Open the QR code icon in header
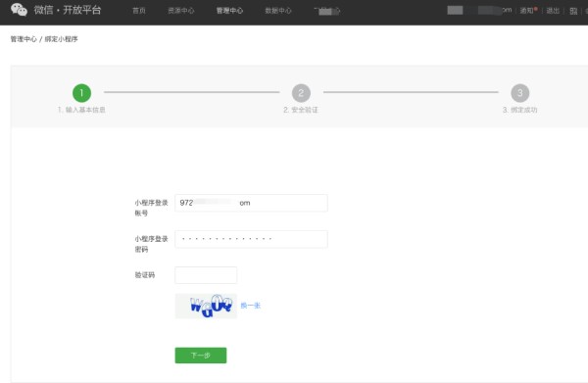Screen dimensions: 588x383 tap(573, 11)
